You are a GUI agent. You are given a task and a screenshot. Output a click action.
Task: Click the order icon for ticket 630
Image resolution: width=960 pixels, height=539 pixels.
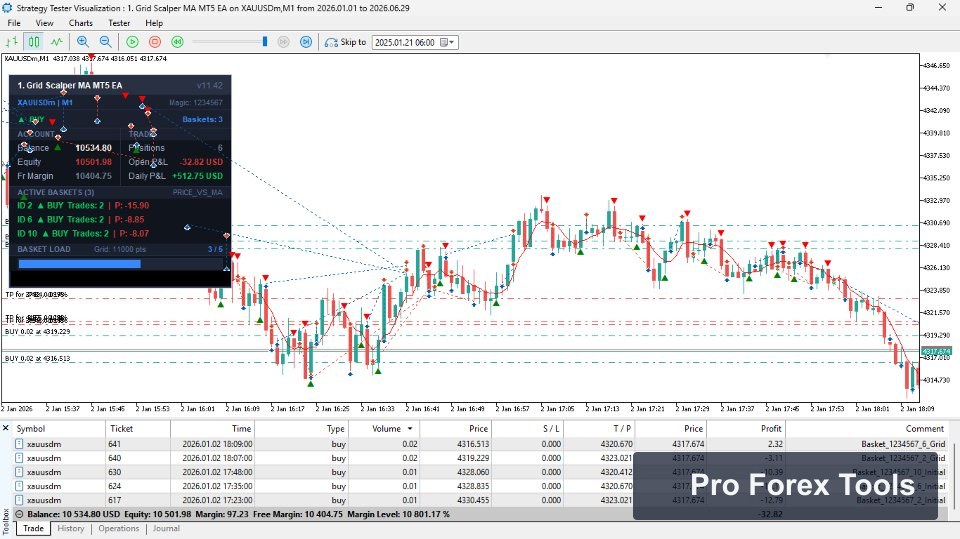point(19,472)
